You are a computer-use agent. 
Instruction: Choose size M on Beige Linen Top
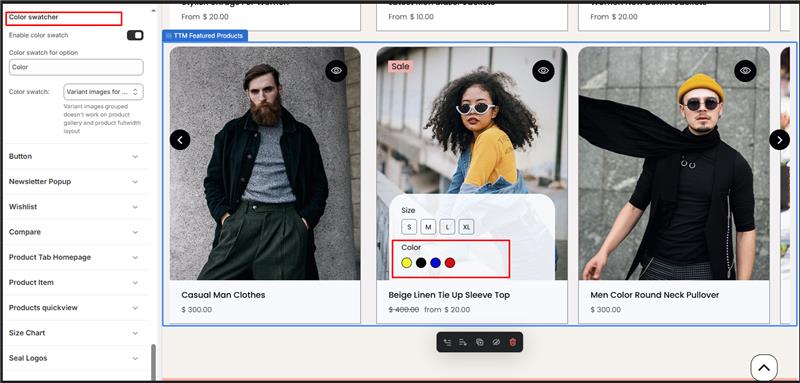(428, 227)
